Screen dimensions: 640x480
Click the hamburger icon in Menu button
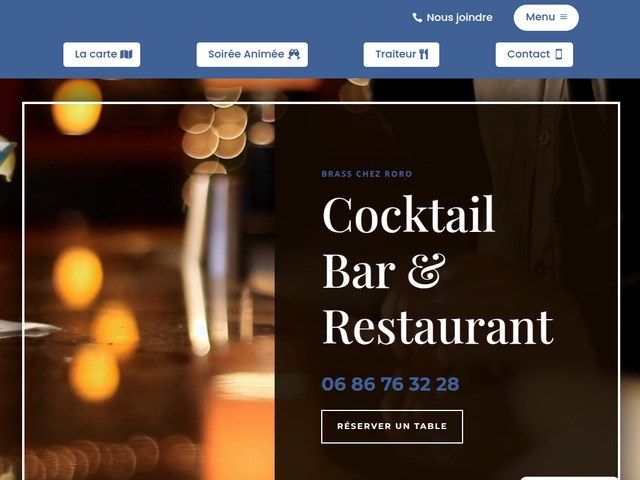point(563,17)
